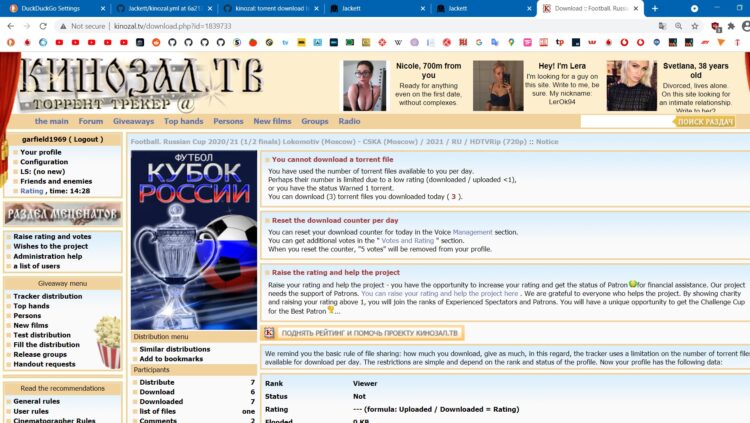Click the browser address bar URL
The width and height of the screenshot is (750, 423).
point(173,26)
